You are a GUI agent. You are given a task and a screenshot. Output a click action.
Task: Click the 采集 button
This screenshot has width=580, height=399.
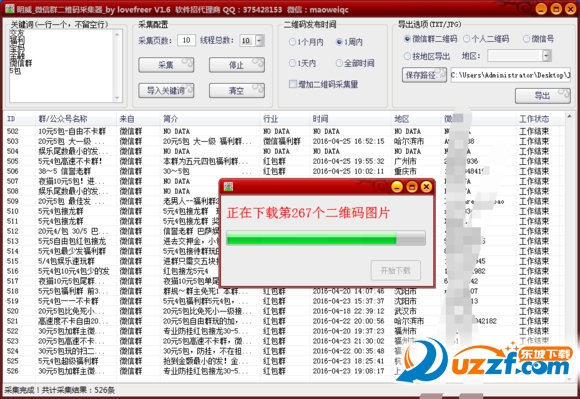[166, 65]
